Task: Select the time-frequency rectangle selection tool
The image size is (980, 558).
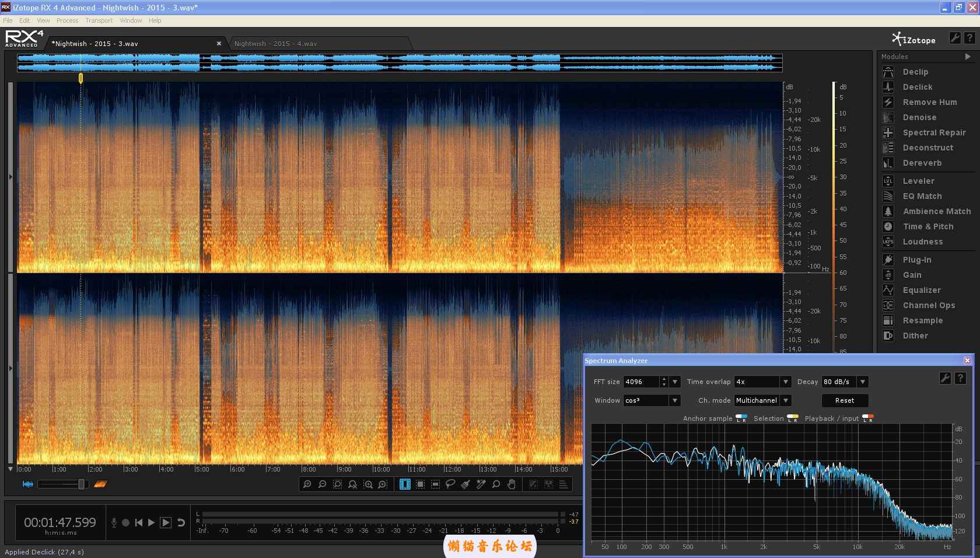Action: 420,484
